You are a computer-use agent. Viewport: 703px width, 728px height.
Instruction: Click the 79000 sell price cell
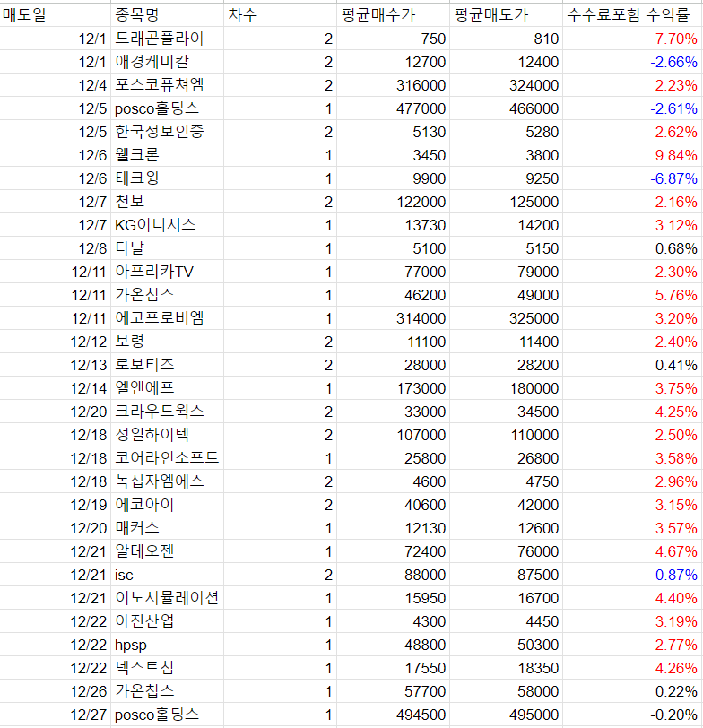(506, 272)
